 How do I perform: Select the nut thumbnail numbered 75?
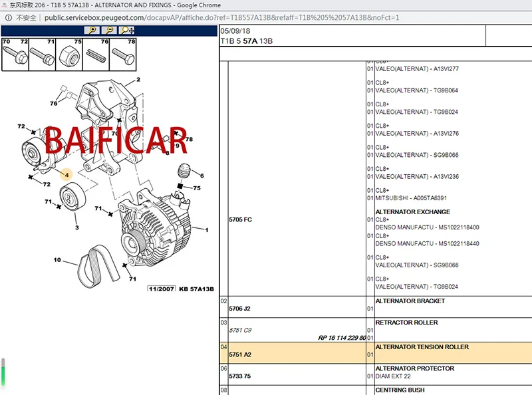tap(69, 55)
